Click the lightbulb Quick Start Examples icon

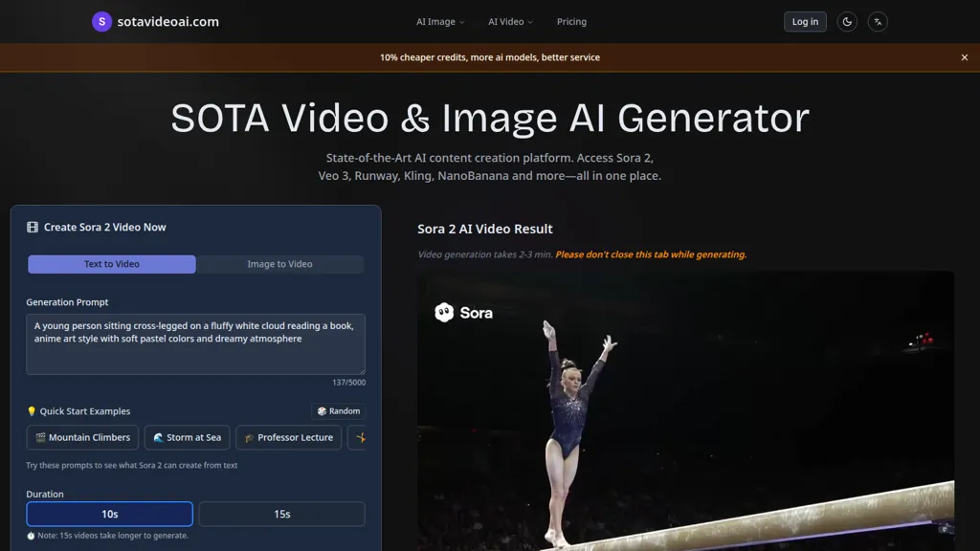point(32,411)
